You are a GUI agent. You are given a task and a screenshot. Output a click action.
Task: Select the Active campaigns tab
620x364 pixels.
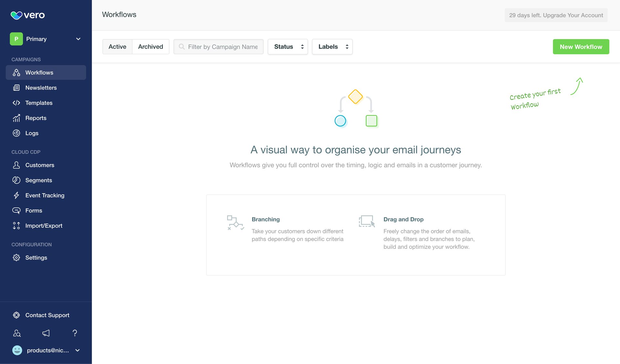(117, 46)
